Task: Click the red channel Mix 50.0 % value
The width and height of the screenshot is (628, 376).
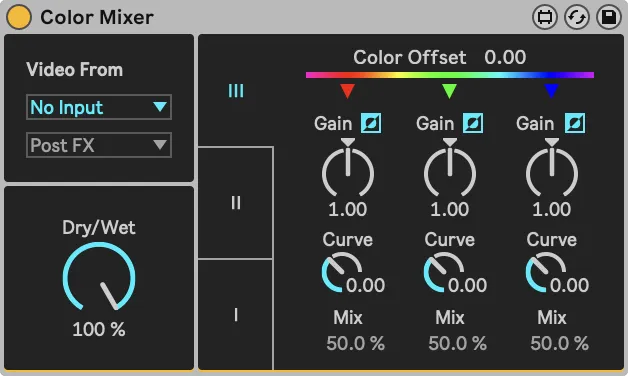Action: point(356,343)
